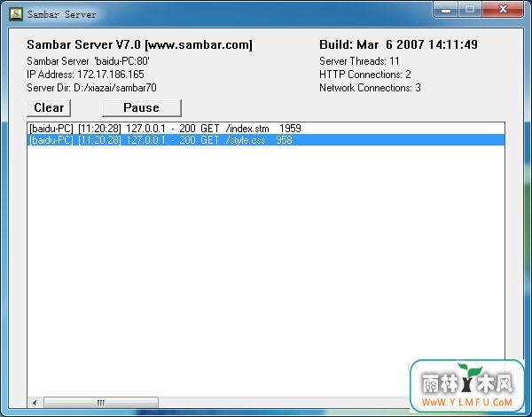Image resolution: width=532 pixels, height=417 pixels.
Task: Click the Sambar Server title bar icon
Action: tap(16, 14)
